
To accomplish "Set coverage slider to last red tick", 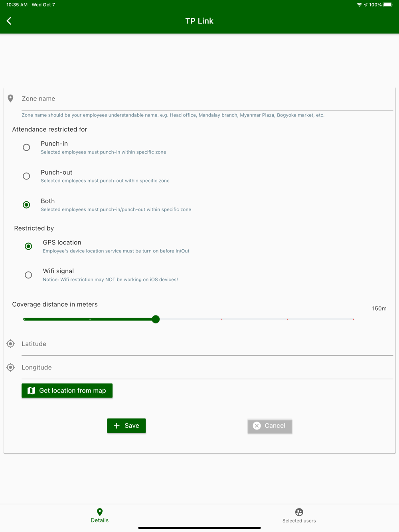I will (354, 319).
